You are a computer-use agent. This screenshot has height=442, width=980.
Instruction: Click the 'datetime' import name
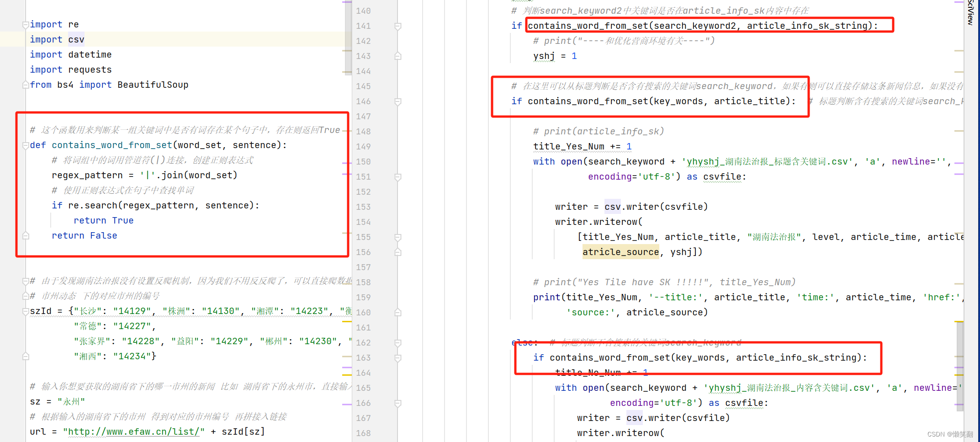(x=90, y=55)
